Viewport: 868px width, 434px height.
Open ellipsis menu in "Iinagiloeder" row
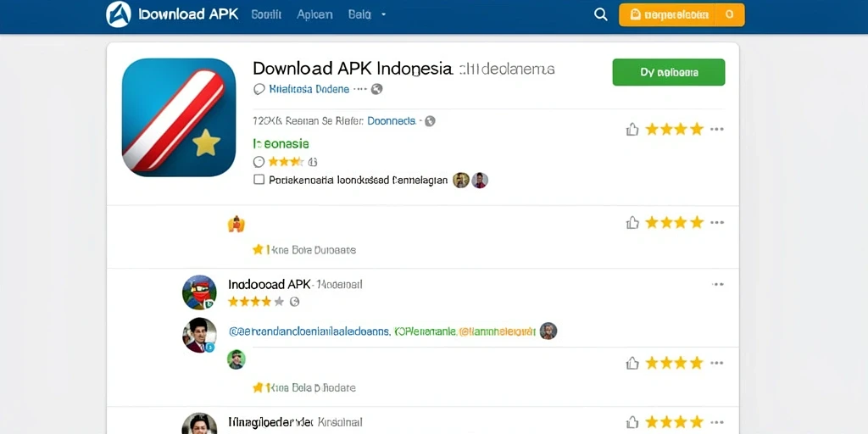717,422
